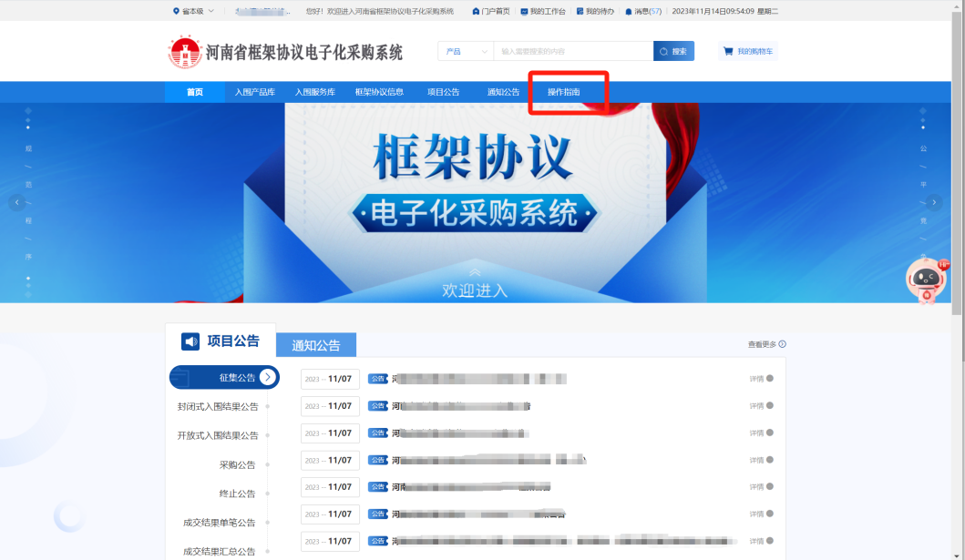Click the circle arrow icon beside 查看更多

coord(782,344)
